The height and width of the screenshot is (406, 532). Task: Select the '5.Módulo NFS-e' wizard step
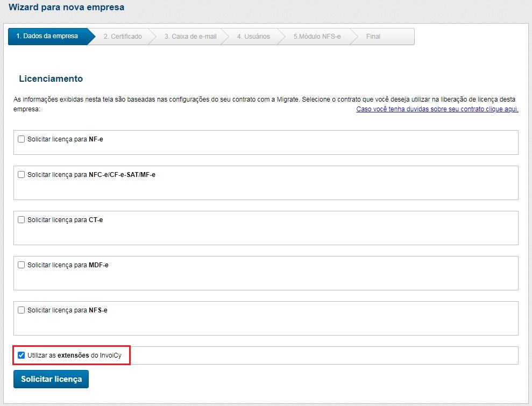click(317, 37)
